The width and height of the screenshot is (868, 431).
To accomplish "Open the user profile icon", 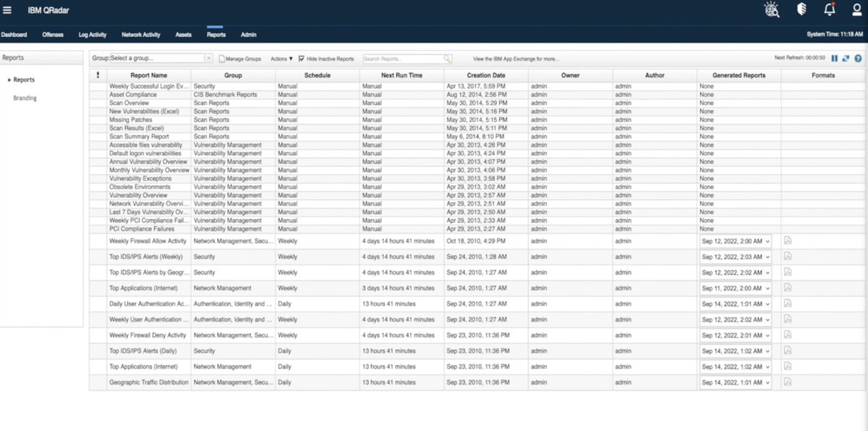I will (x=856, y=9).
